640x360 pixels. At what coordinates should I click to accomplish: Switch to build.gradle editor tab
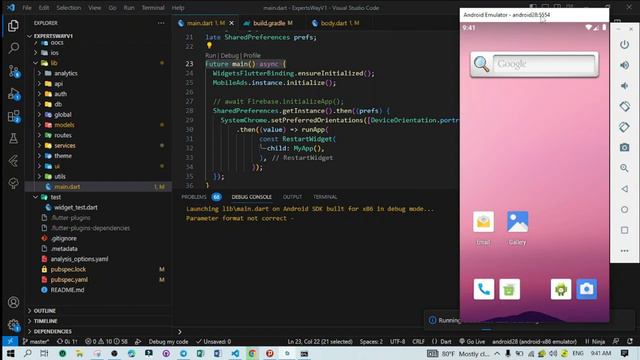tap(269, 23)
